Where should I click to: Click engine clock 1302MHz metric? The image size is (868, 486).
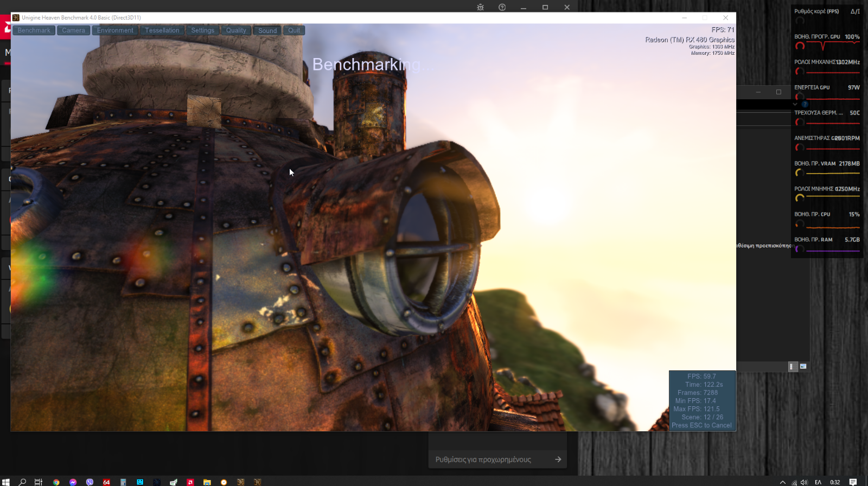[x=827, y=67]
